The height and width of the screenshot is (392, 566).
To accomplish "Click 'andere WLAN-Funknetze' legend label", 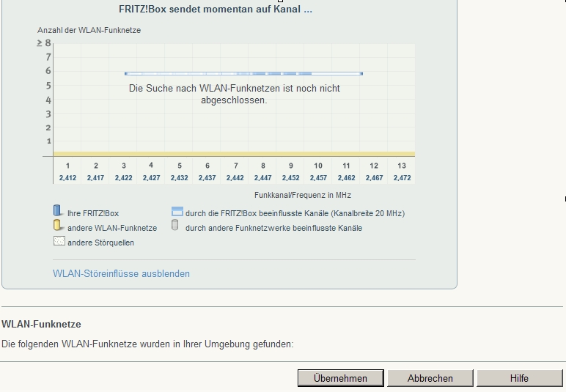I will (112, 228).
